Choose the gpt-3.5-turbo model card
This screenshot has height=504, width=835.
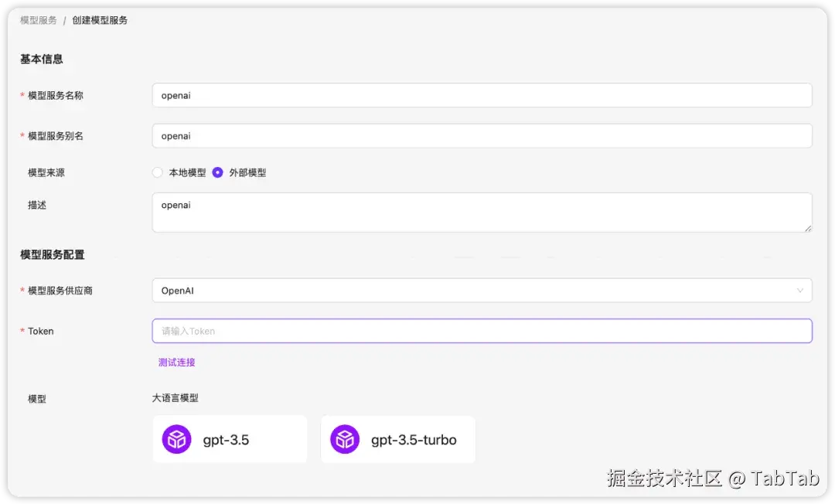tap(398, 440)
